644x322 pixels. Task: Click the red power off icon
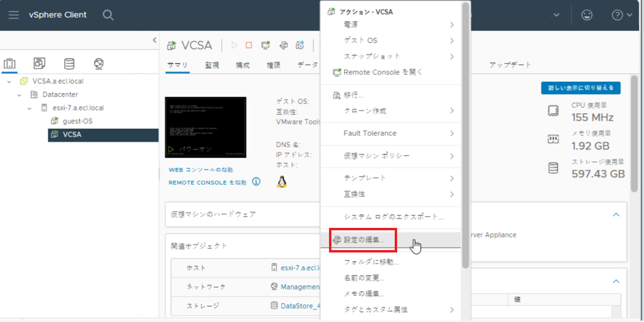click(249, 45)
